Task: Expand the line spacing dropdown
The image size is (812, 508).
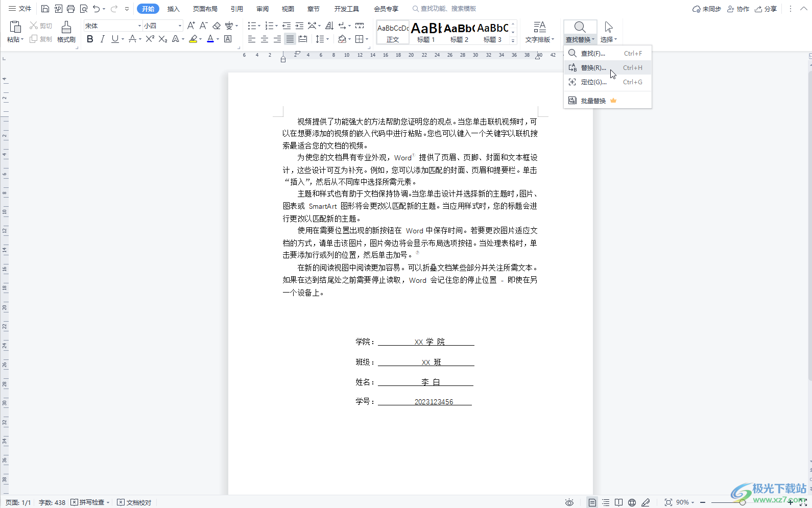Action: pos(328,39)
